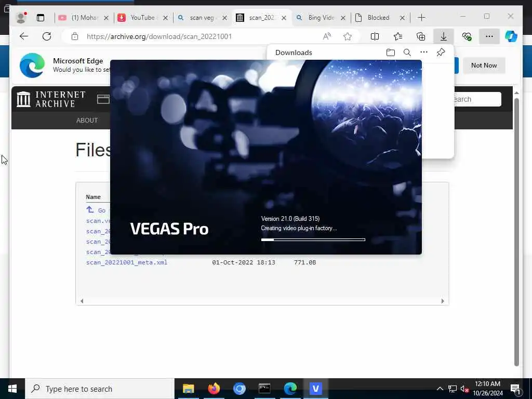Open the Windows Start menu

pyautogui.click(x=12, y=389)
